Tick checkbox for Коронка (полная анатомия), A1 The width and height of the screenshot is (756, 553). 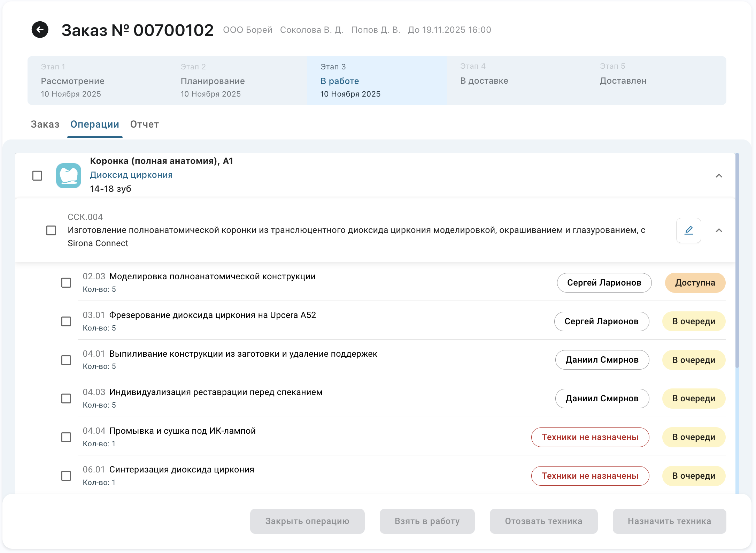(37, 176)
